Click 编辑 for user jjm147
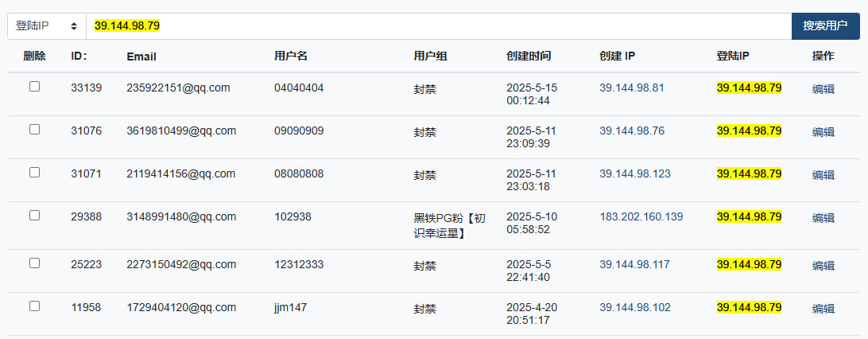The height and width of the screenshot is (339, 868). point(823,309)
